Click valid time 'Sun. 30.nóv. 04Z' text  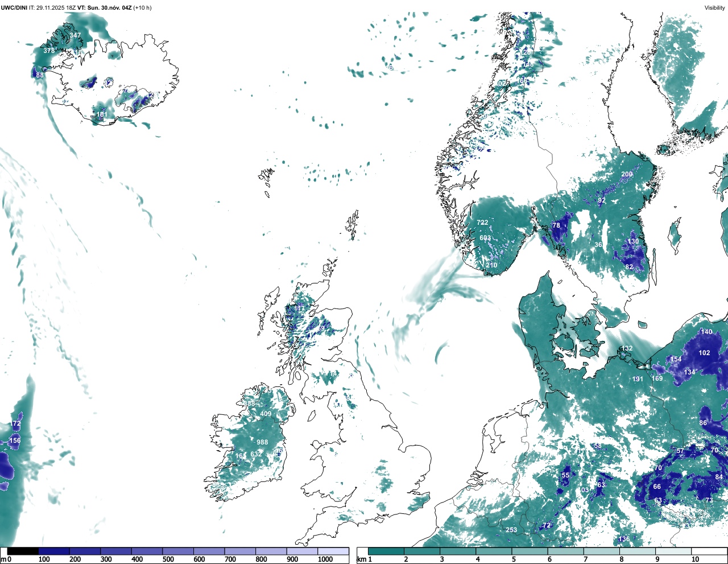(x=109, y=8)
